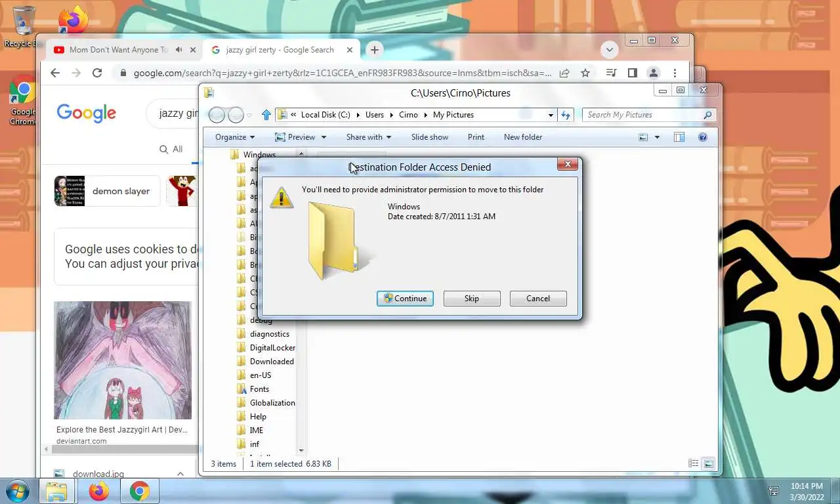The height and width of the screenshot is (504, 840).
Task: Select the jazzy girl zerty Google Search tab
Action: [x=280, y=50]
